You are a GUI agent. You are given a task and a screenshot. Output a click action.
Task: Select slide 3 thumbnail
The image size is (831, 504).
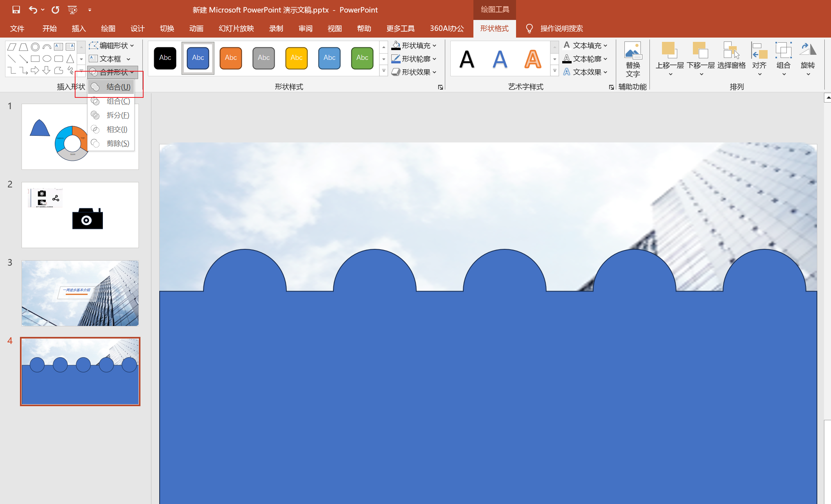(80, 293)
